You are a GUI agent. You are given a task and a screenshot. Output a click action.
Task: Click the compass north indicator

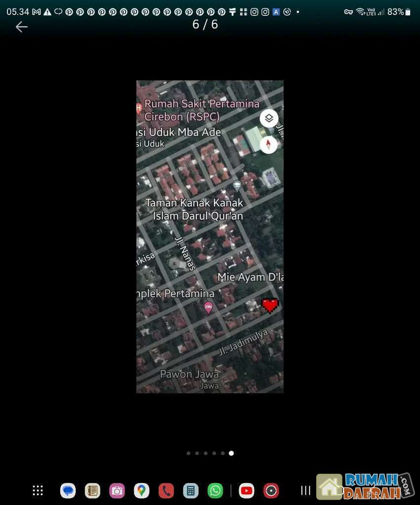(x=269, y=144)
